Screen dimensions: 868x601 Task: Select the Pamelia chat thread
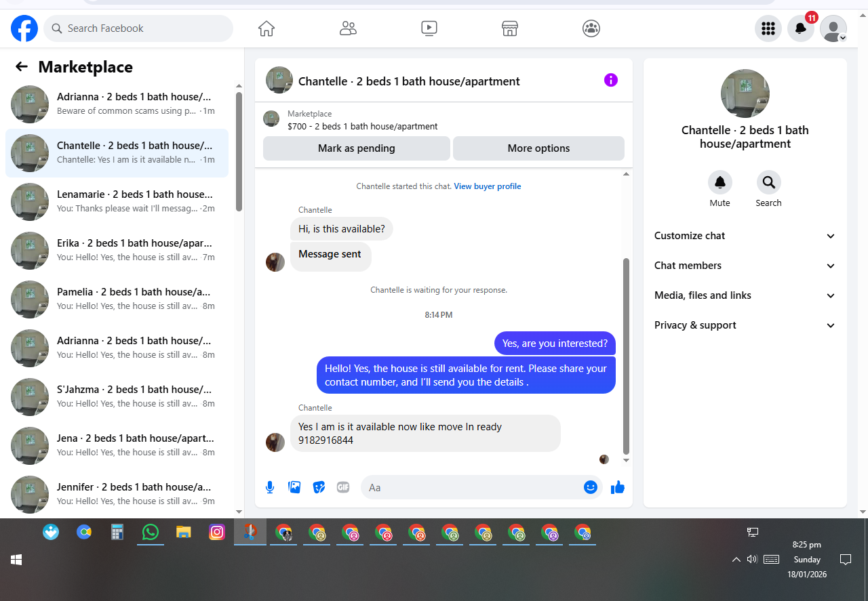click(x=117, y=299)
